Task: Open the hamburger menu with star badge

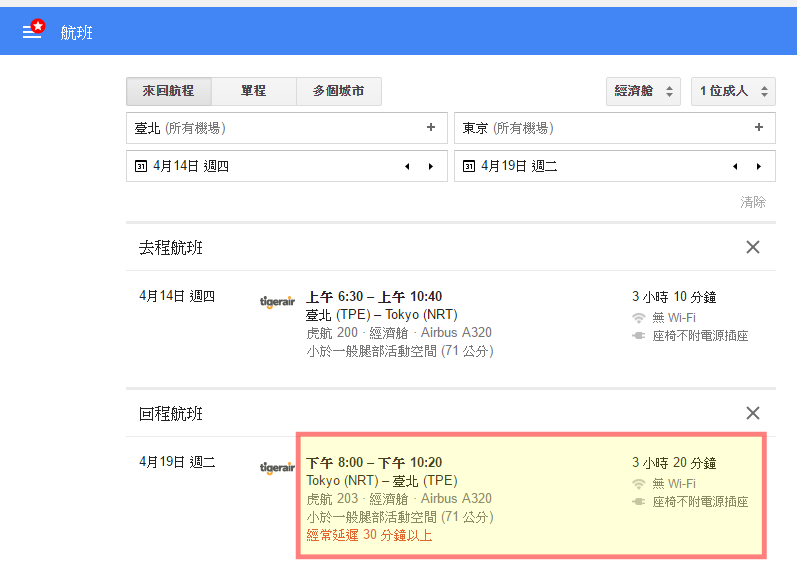Action: click(33, 31)
